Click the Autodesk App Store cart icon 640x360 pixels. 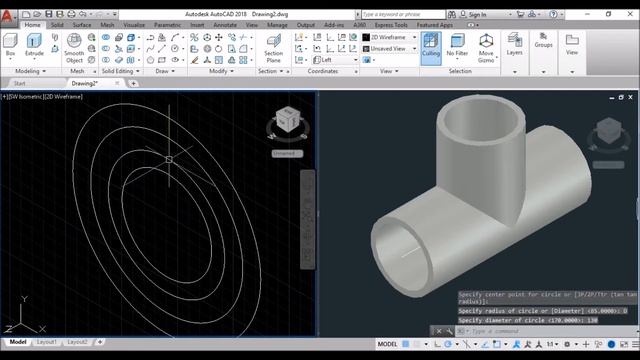(520, 14)
